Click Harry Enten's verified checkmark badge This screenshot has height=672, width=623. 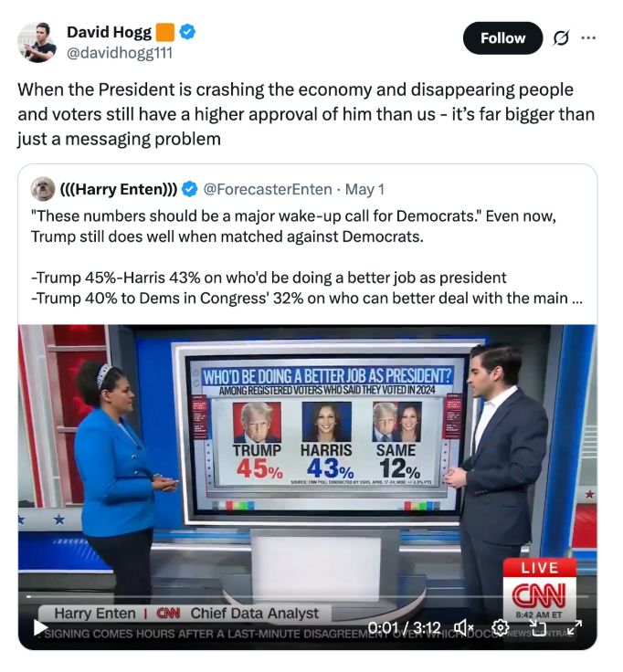[x=189, y=189]
